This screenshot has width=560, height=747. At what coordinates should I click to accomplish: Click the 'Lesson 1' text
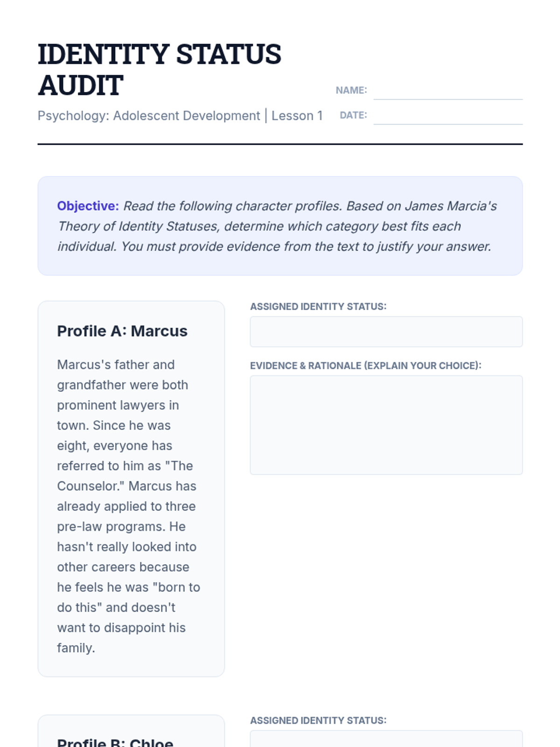tap(297, 116)
